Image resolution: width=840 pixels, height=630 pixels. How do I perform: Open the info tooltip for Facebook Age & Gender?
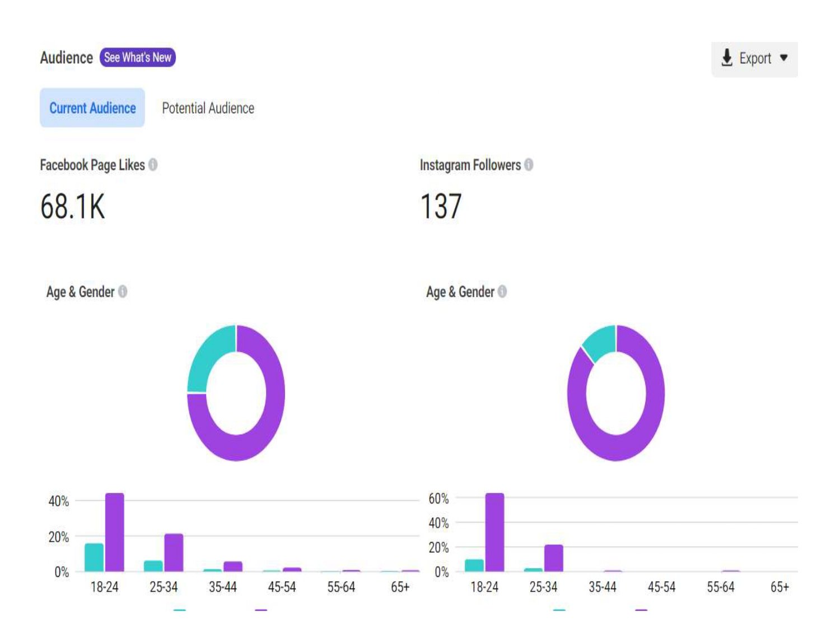123,292
